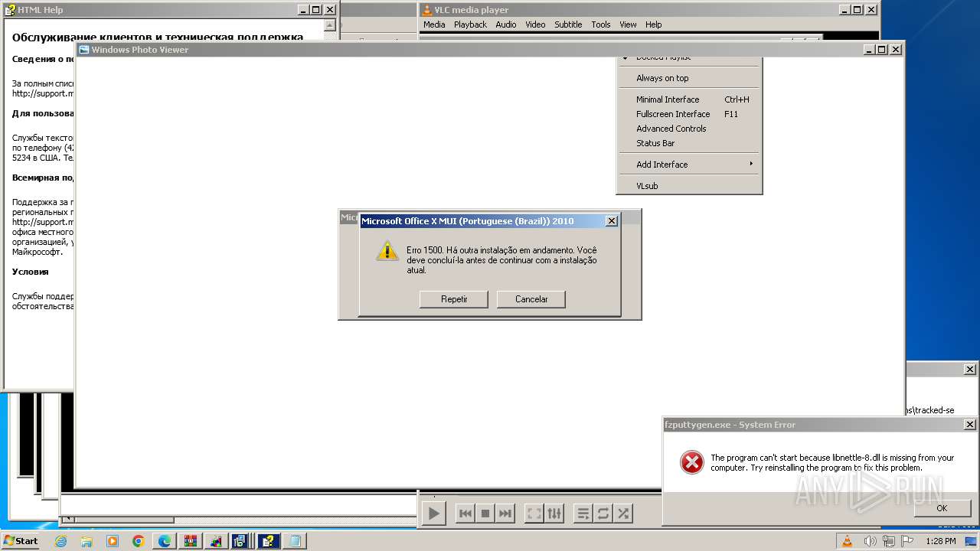Expand Add Interface submenu
Screen dimensions: 980x551
689,165
